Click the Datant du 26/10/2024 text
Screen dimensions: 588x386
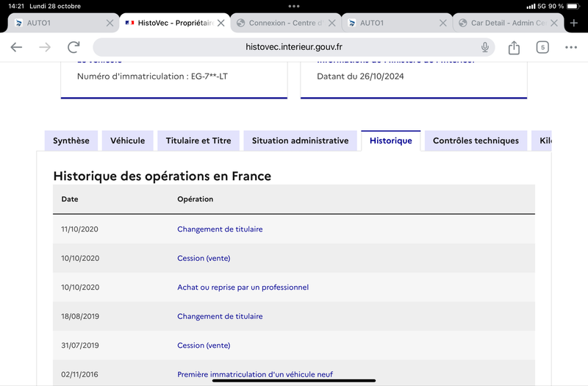360,76
